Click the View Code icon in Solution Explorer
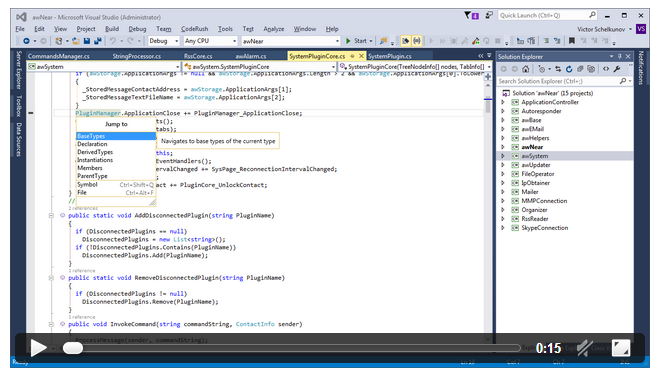Image resolution: width=659 pixels, height=375 pixels. point(606,69)
